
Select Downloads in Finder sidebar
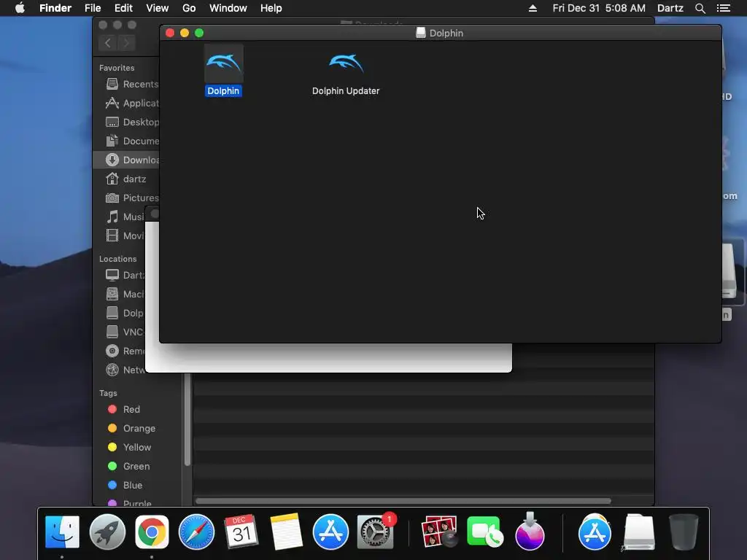pyautogui.click(x=127, y=160)
